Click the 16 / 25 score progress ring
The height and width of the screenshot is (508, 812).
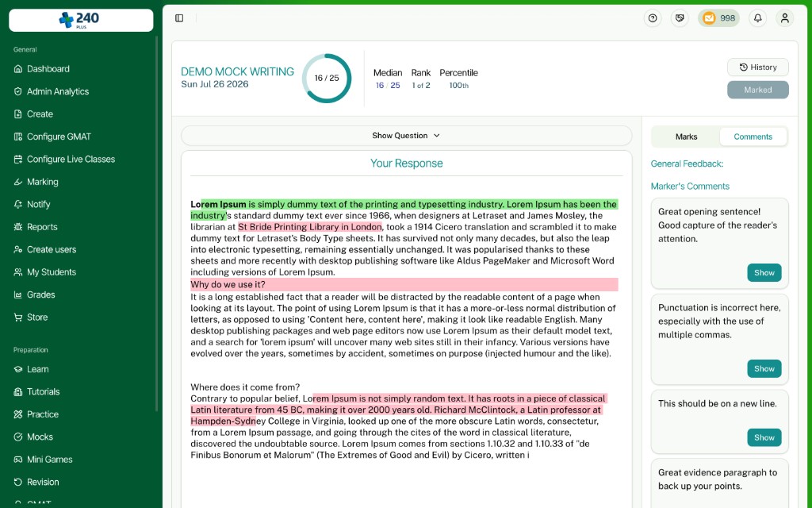[x=327, y=79]
